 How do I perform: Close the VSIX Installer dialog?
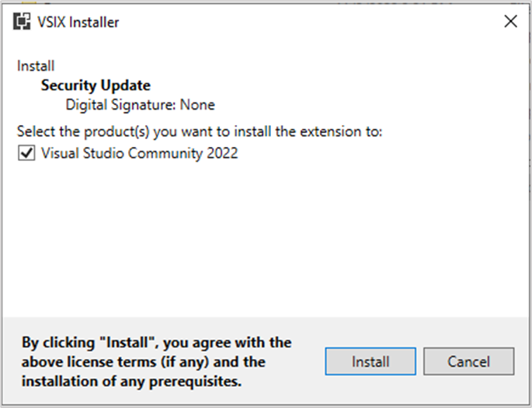510,22
